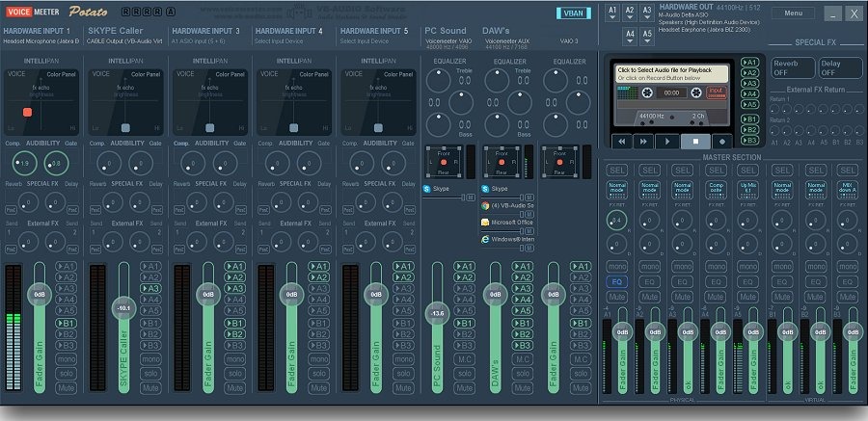Click mono on master bus A2

(x=649, y=267)
